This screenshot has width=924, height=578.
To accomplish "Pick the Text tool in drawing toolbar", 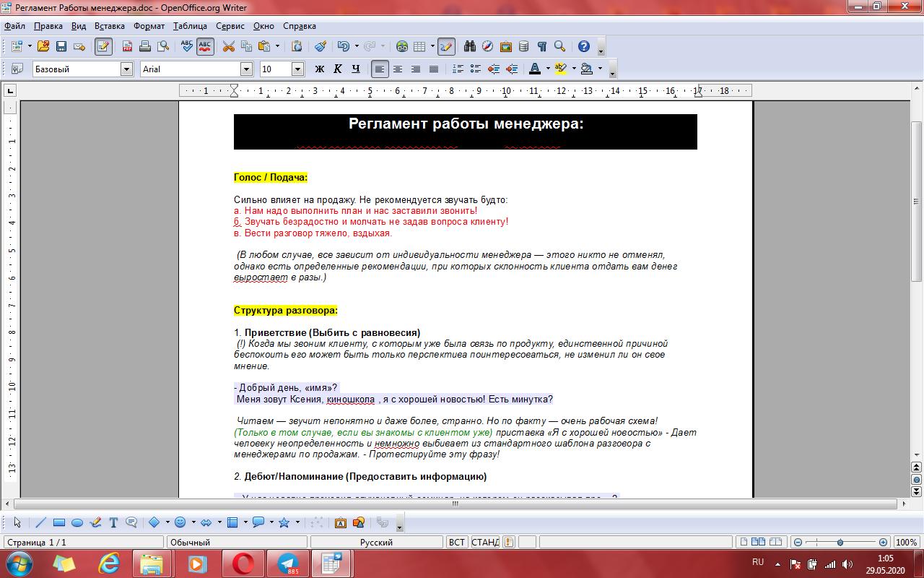I will coord(113,522).
